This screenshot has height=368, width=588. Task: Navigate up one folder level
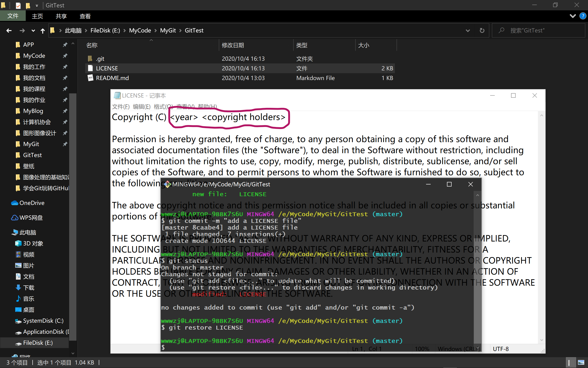(x=43, y=30)
